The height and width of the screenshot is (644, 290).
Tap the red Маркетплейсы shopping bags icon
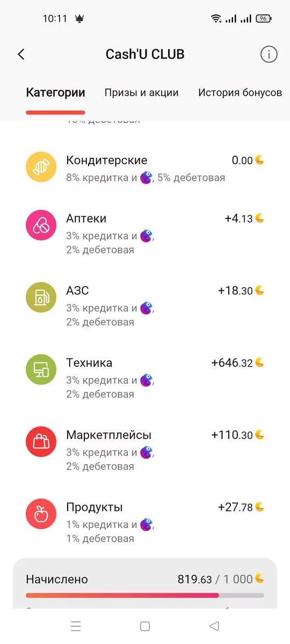[41, 442]
